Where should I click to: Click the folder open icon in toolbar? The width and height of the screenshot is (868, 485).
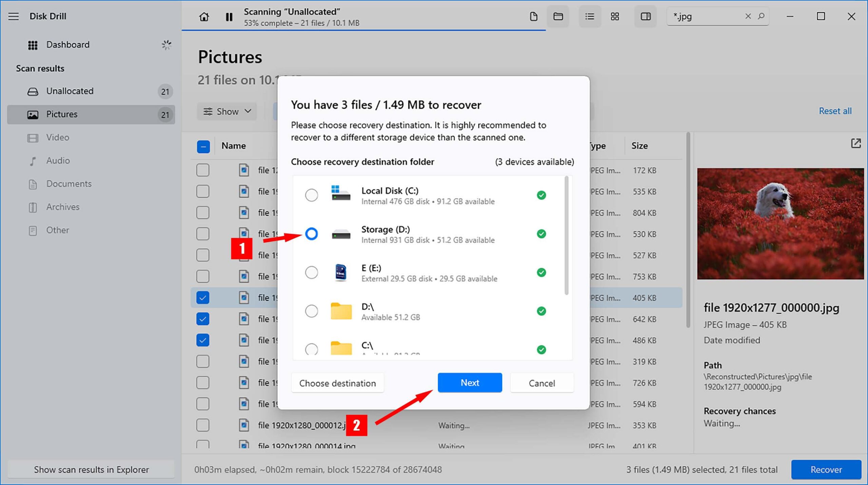point(558,16)
